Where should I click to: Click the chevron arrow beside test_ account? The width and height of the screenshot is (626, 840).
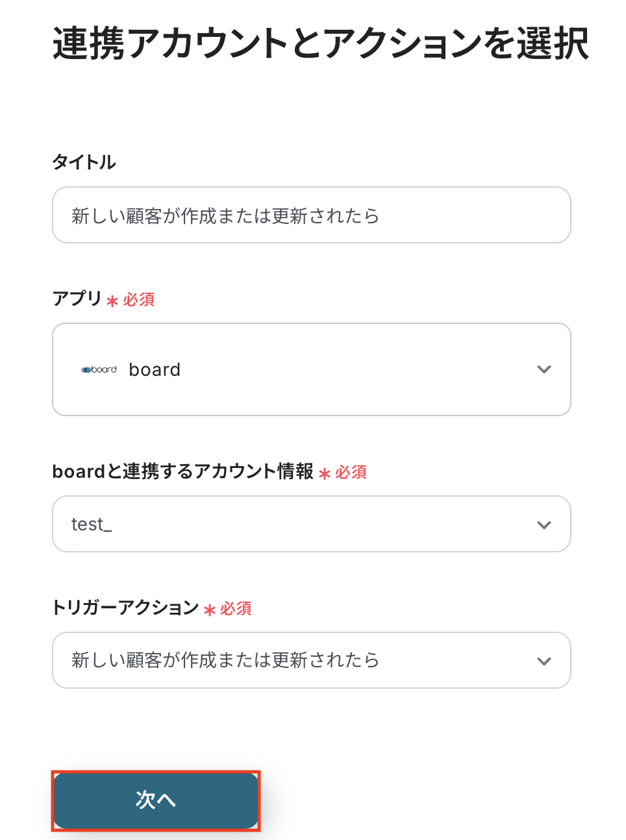(544, 525)
